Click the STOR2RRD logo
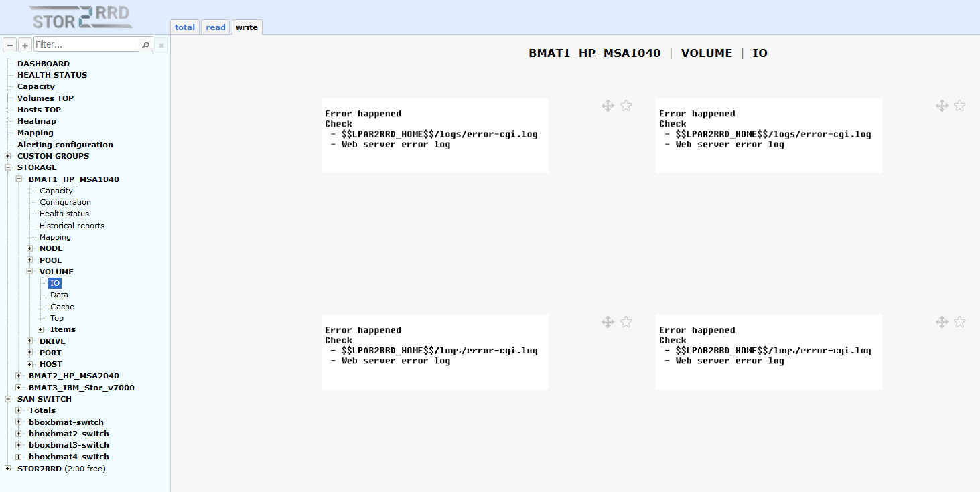 (80, 17)
